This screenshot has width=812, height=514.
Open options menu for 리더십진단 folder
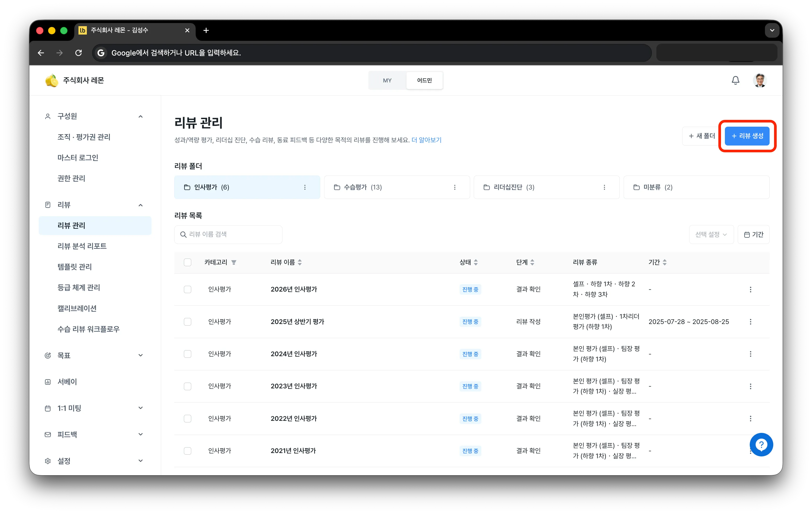[x=604, y=187]
